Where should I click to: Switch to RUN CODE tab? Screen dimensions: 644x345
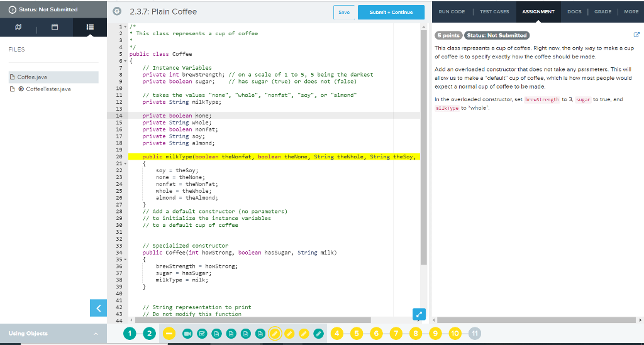click(452, 11)
